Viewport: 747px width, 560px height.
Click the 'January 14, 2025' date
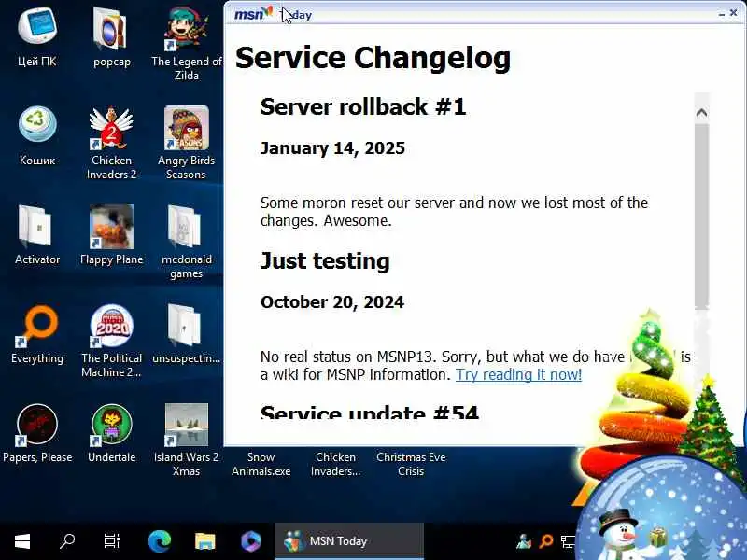332,148
